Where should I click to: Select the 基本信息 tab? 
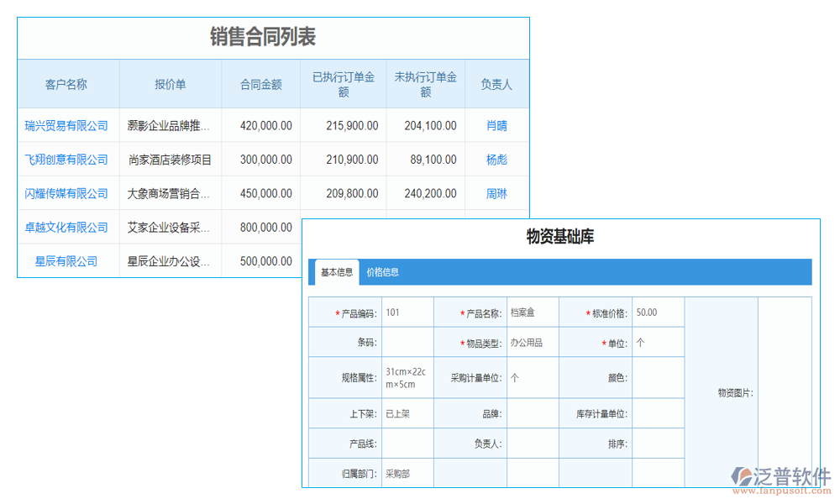coord(335,271)
